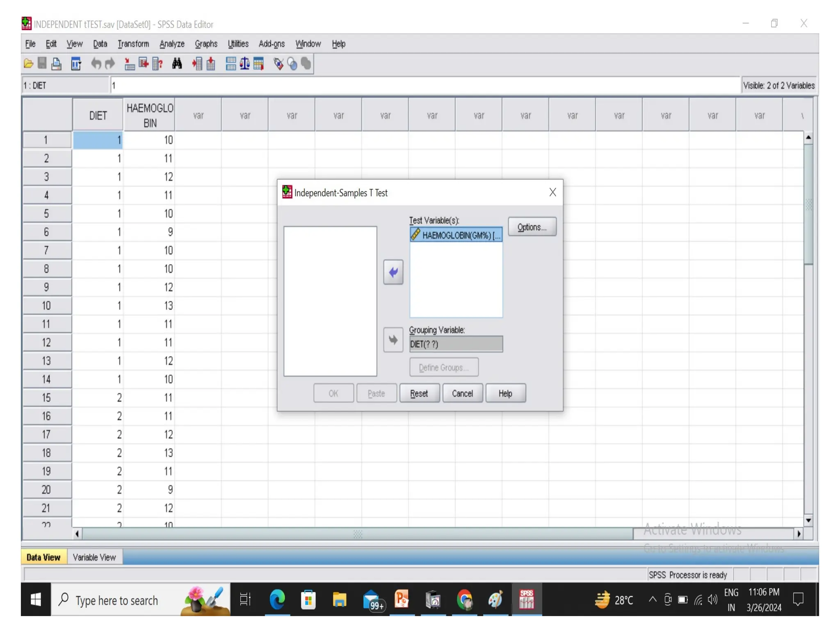The height and width of the screenshot is (630, 840).
Task: Open the Analyze menu
Action: tap(171, 44)
